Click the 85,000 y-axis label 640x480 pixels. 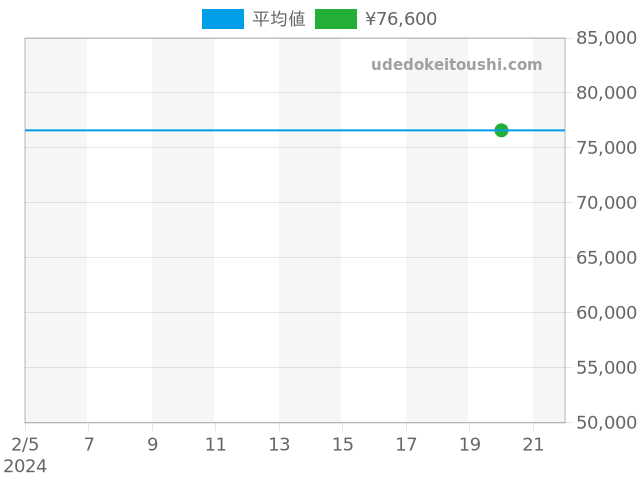point(607,38)
